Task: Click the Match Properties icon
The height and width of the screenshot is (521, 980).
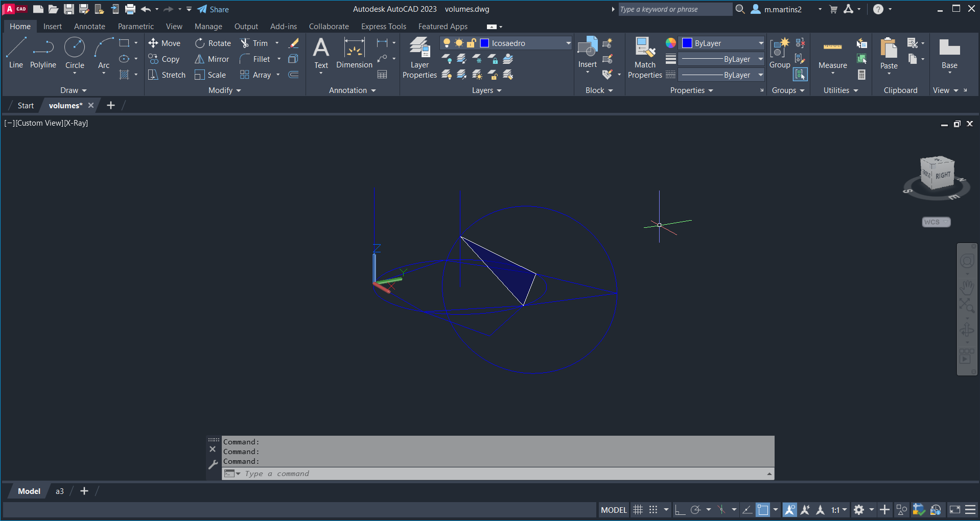Action: click(x=645, y=58)
